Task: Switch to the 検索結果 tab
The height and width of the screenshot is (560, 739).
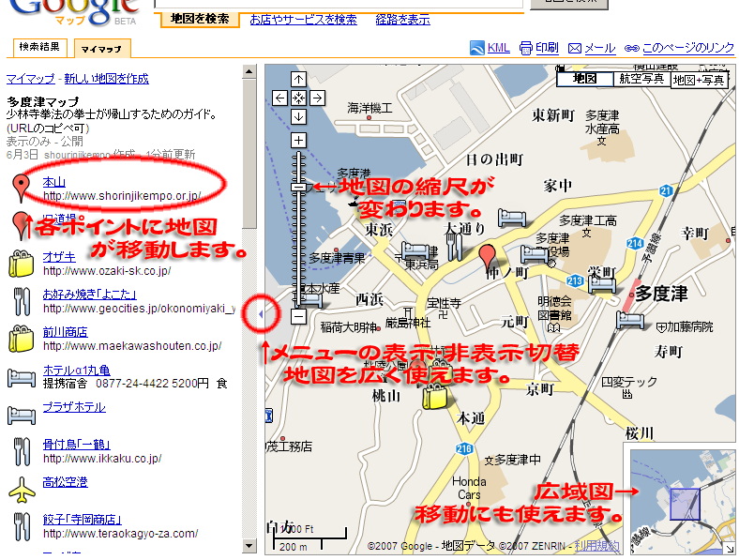Action: pos(39,48)
